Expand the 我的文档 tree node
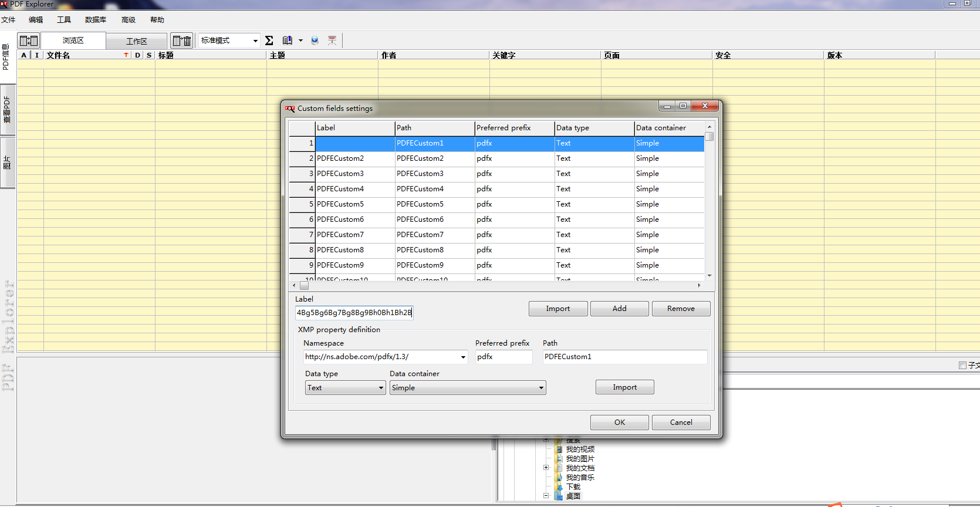The image size is (980, 507). [x=546, y=468]
